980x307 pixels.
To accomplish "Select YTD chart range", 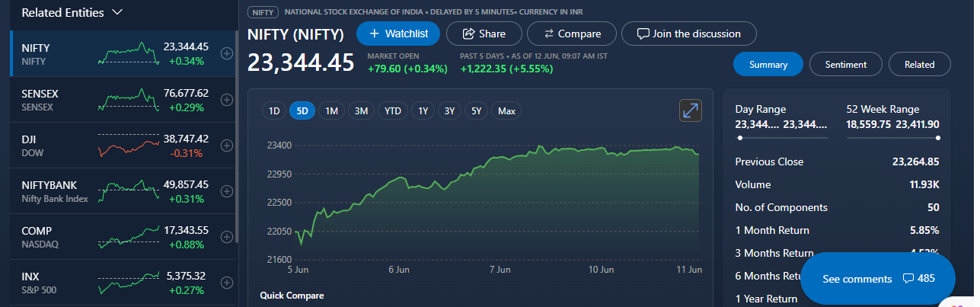I will pos(393,111).
